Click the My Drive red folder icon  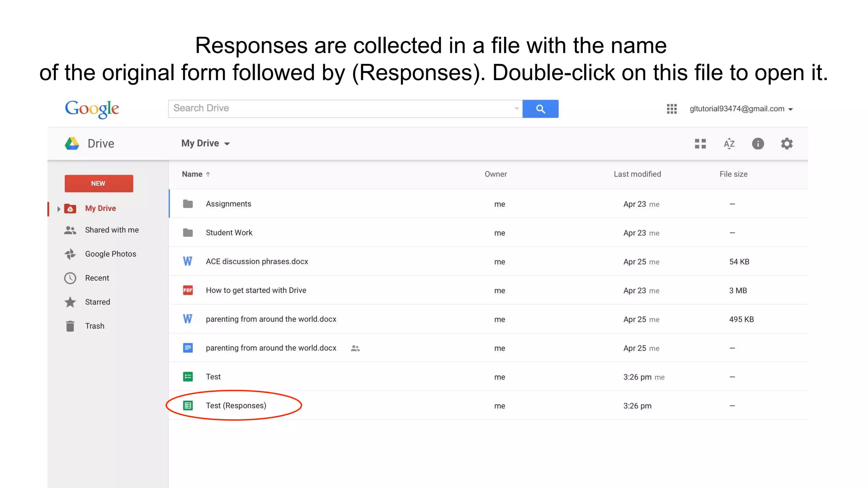(70, 208)
